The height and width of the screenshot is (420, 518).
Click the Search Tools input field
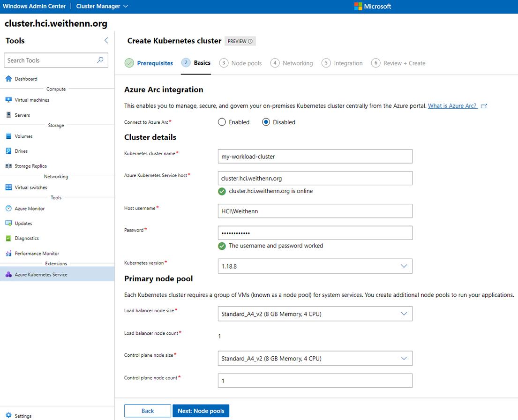(x=56, y=60)
